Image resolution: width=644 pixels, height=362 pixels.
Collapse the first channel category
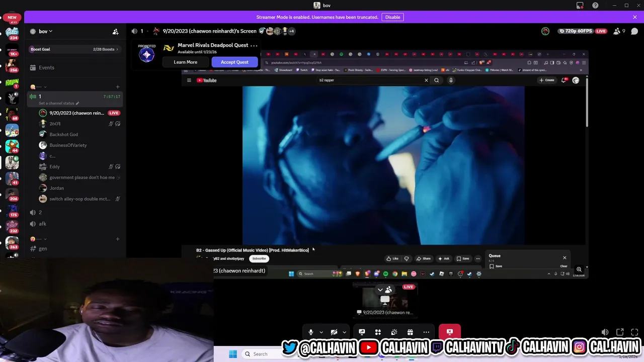(x=39, y=87)
